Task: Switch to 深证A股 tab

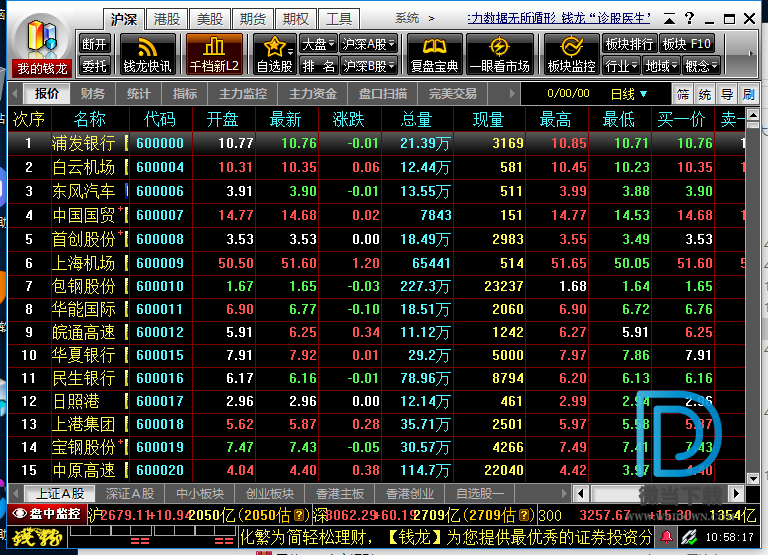Action: click(x=130, y=493)
